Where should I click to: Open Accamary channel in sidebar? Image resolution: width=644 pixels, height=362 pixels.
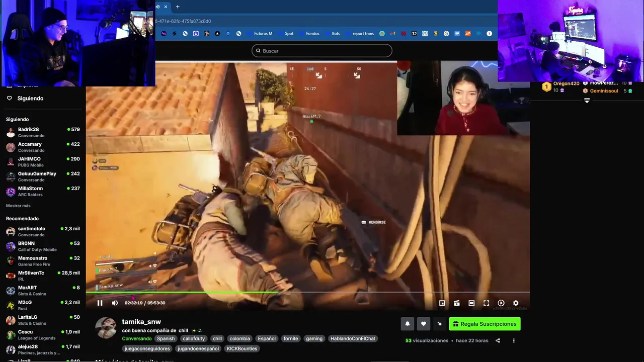click(x=43, y=147)
